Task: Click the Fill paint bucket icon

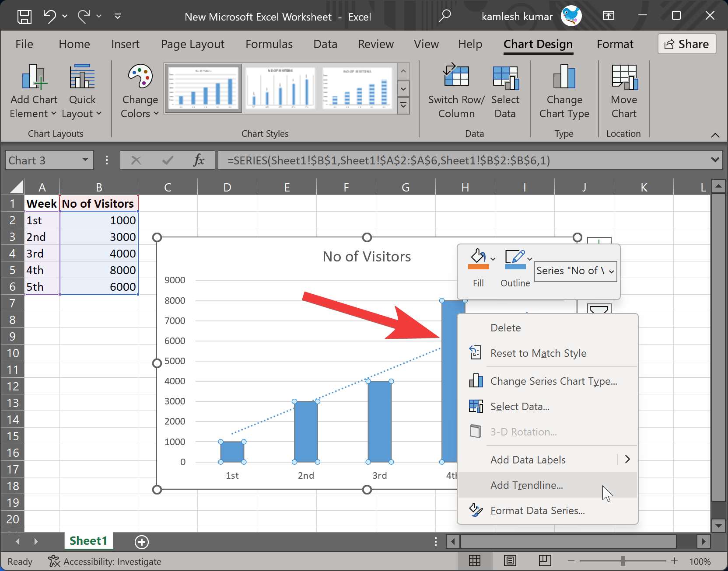Action: pos(478,259)
